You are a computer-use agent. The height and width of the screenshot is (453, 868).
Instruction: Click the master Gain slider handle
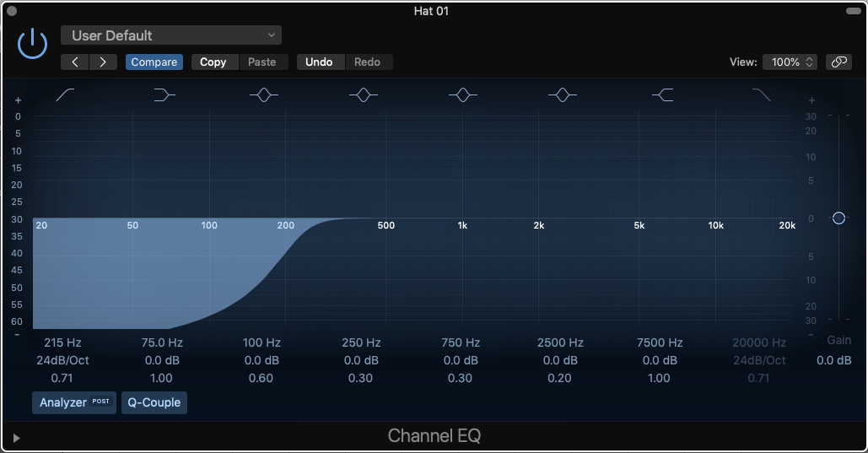838,218
